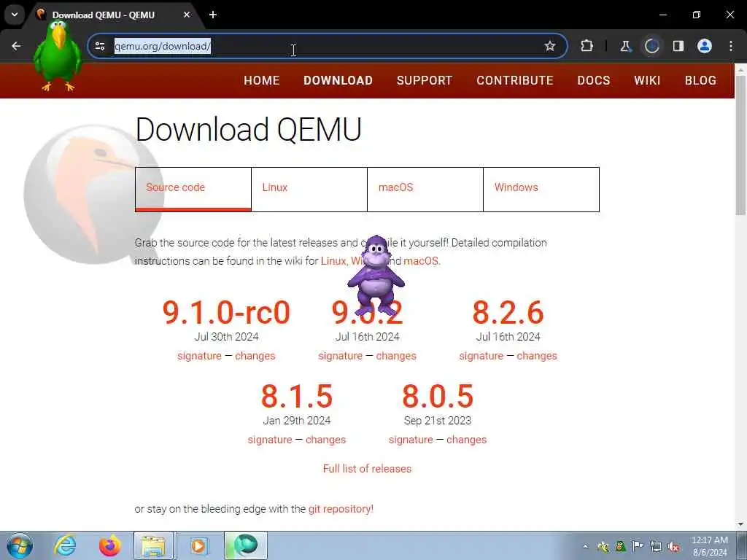The width and height of the screenshot is (747, 560).
Task: Select the Source code tab
Action: pos(193,189)
